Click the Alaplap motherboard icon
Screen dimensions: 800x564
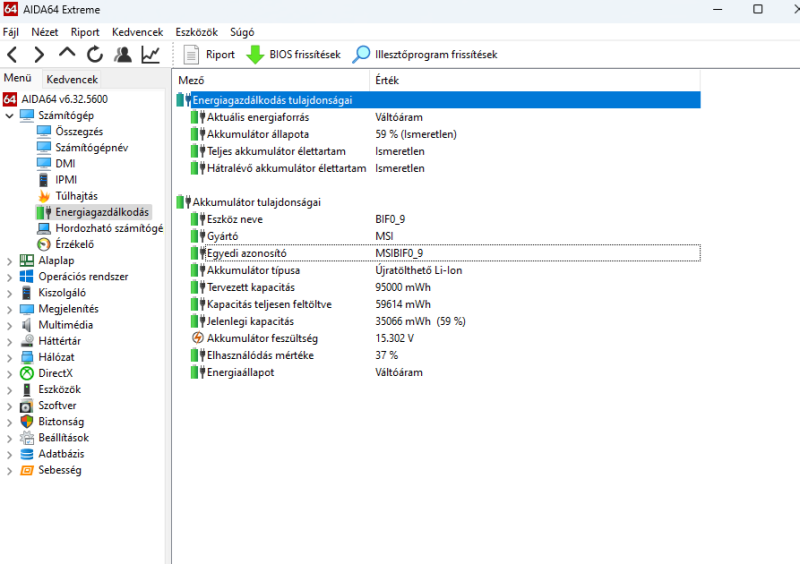(27, 260)
